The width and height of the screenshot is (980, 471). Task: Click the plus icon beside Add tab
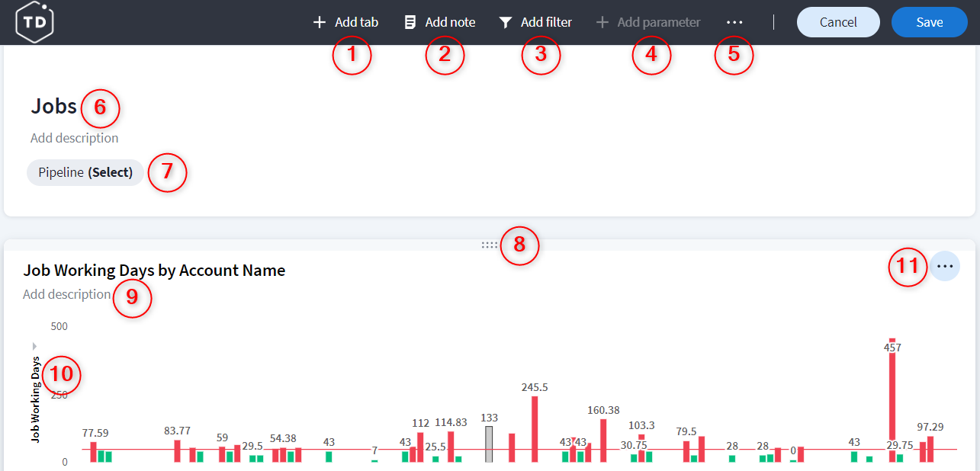pyautogui.click(x=320, y=22)
